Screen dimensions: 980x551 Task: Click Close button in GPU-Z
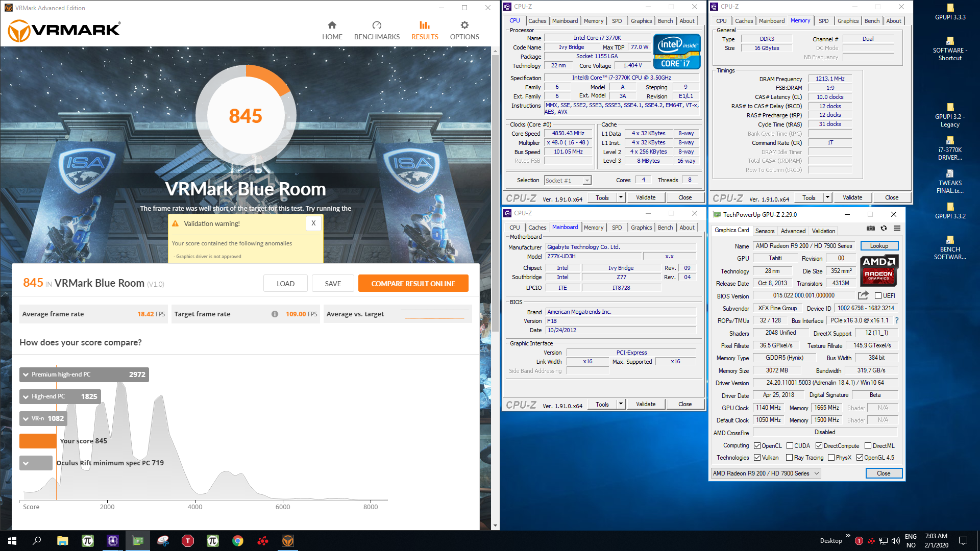[x=884, y=473]
